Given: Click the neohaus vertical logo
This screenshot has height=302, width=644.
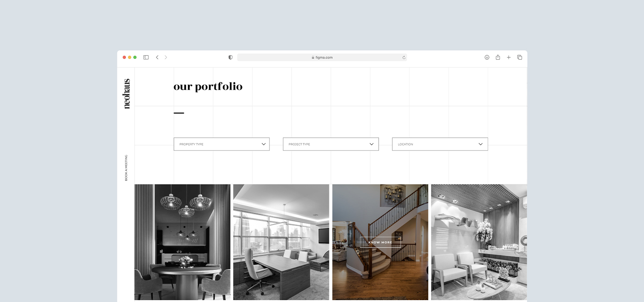Looking at the screenshot, I should coord(127,94).
